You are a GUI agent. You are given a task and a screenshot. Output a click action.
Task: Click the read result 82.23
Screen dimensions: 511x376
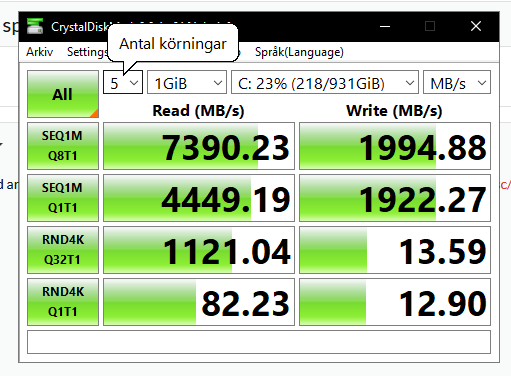click(x=199, y=302)
